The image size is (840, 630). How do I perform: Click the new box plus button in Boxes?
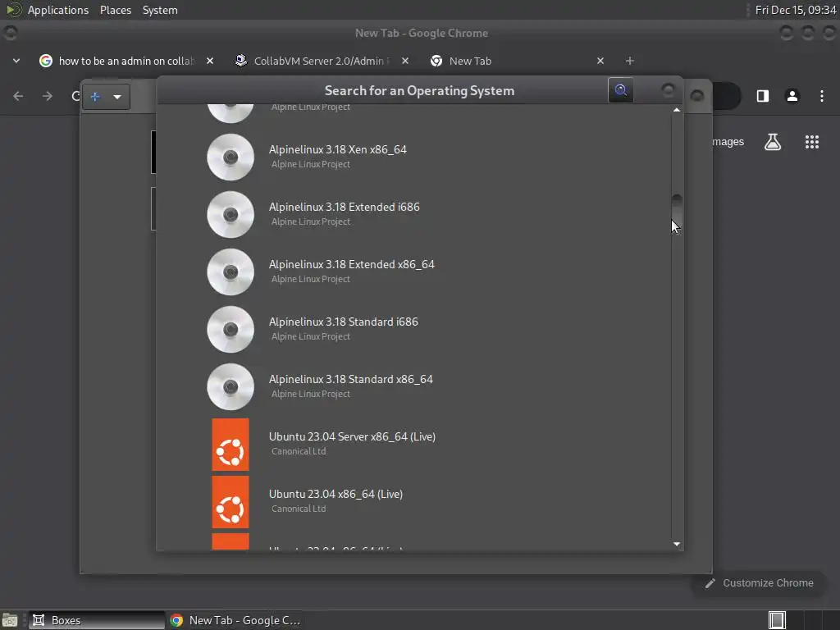[x=95, y=97]
